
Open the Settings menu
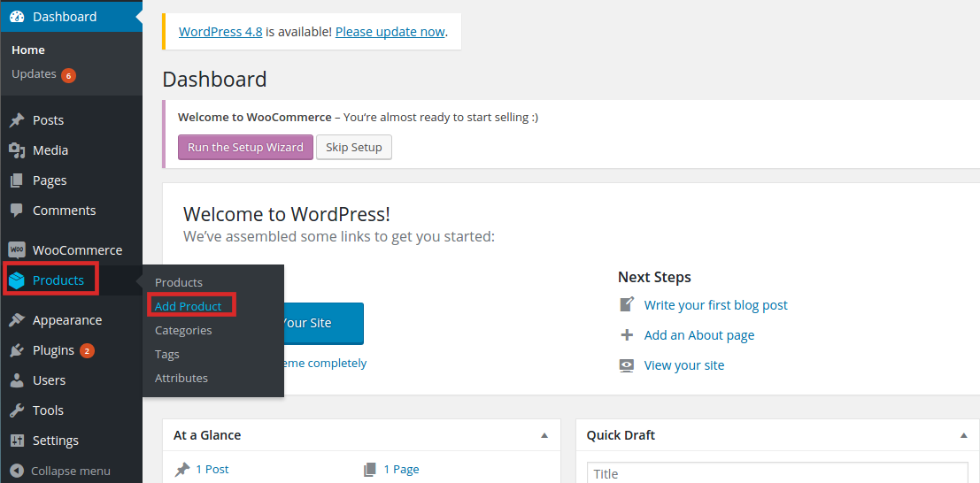pyautogui.click(x=56, y=441)
